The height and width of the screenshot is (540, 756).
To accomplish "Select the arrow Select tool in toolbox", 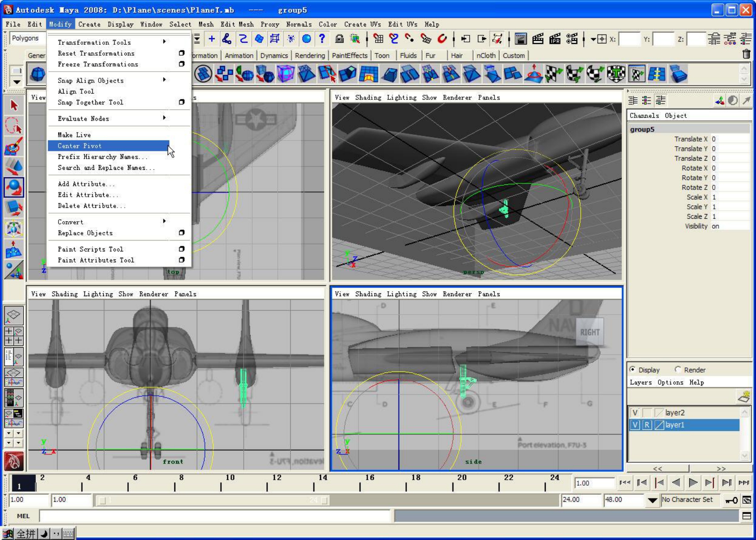I will click(14, 105).
